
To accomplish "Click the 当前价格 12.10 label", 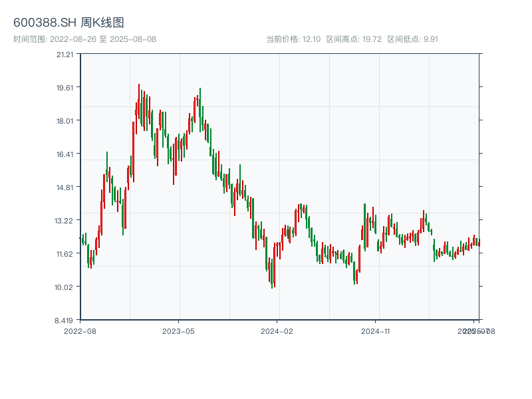I will 293,39.
